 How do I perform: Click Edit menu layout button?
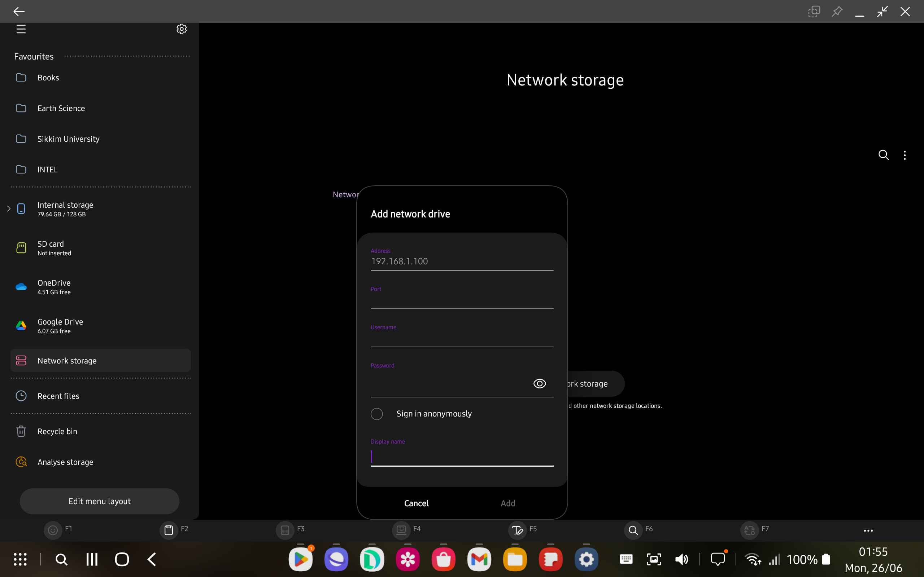click(x=99, y=501)
